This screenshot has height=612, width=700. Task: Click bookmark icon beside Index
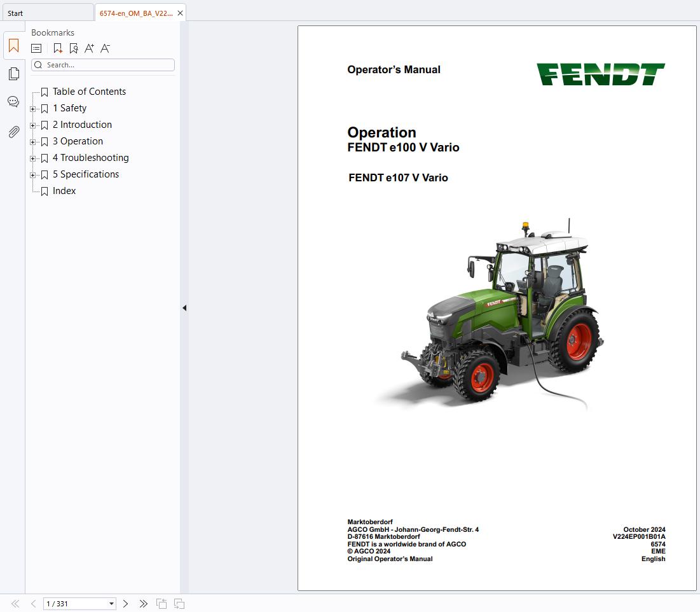[45, 191]
